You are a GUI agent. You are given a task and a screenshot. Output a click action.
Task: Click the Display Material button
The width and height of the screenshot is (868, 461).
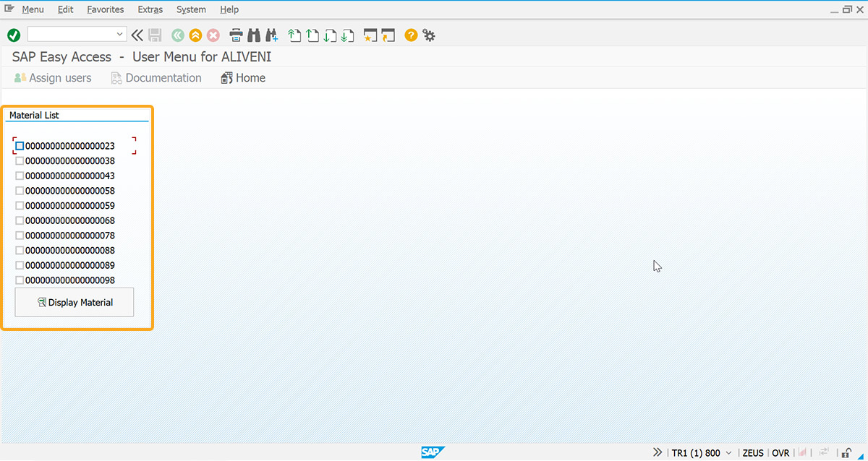tap(75, 302)
